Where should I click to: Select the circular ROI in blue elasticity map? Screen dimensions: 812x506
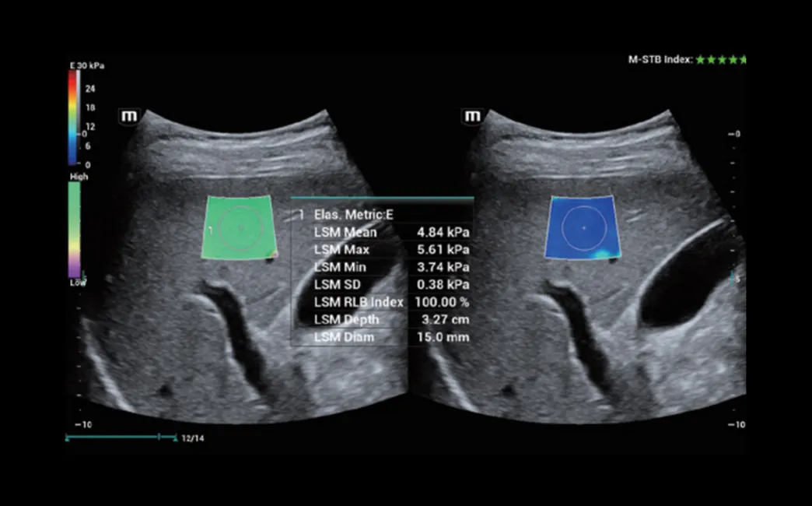click(583, 227)
